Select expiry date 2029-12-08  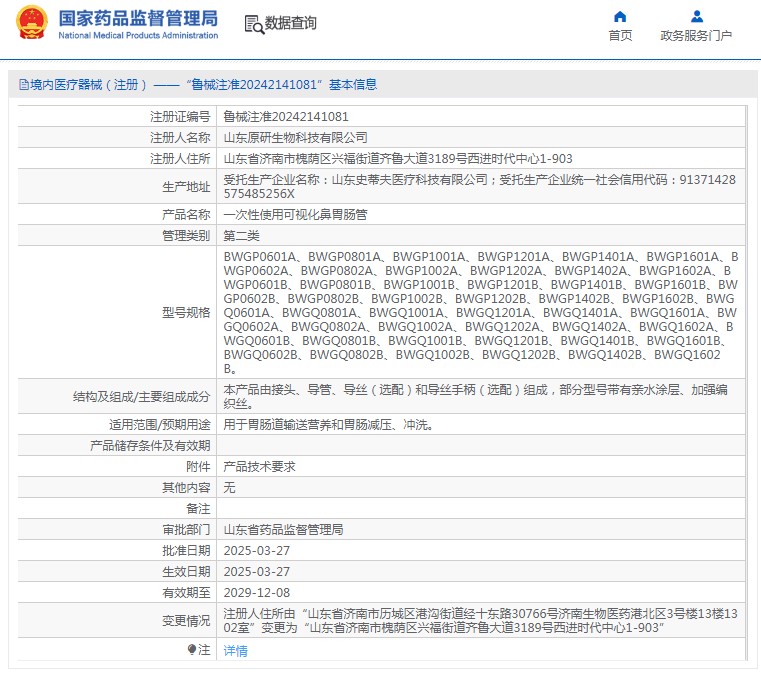[257, 593]
